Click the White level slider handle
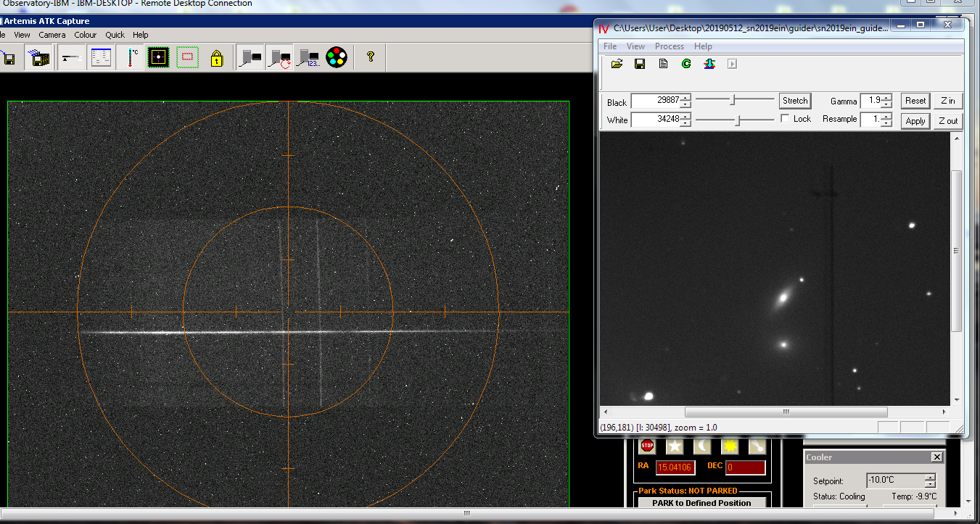 (x=738, y=120)
